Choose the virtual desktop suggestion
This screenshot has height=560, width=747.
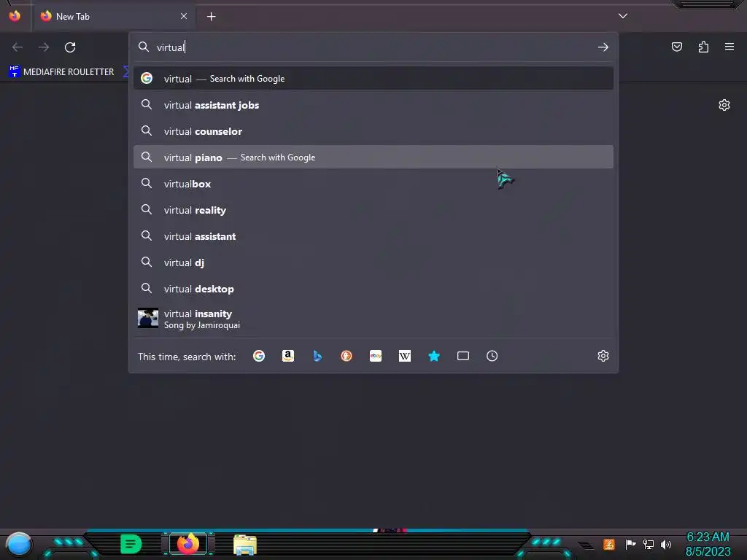[373, 289]
